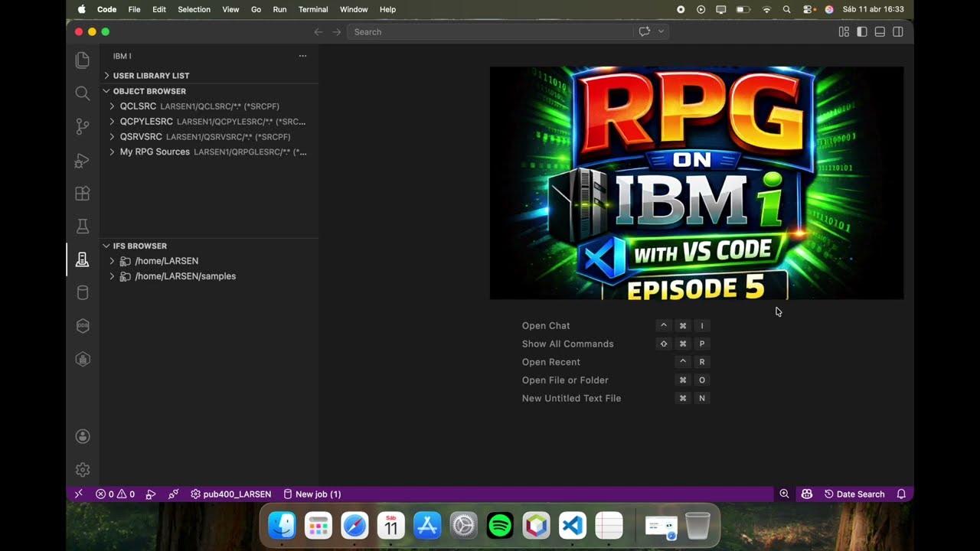Open the database cylinder view icon
Viewport: 980px width, 551px height.
[x=83, y=293]
